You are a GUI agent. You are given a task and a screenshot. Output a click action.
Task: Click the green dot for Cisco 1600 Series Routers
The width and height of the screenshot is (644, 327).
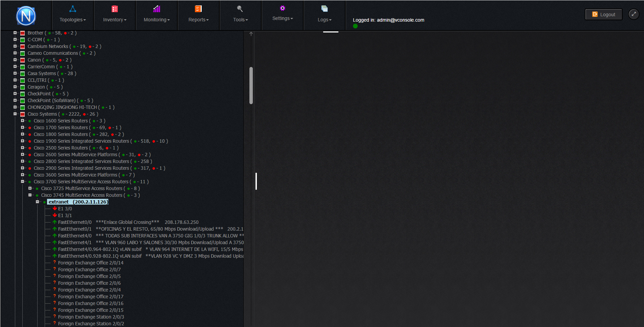(x=30, y=121)
